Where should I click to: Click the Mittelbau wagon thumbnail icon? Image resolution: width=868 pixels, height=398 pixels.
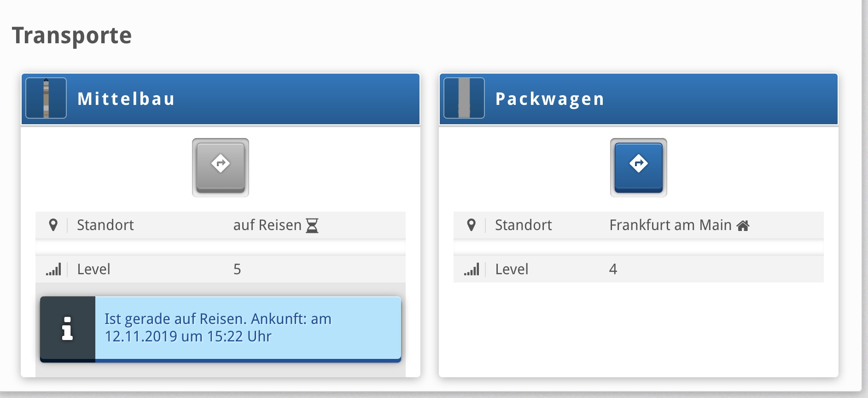tap(46, 98)
